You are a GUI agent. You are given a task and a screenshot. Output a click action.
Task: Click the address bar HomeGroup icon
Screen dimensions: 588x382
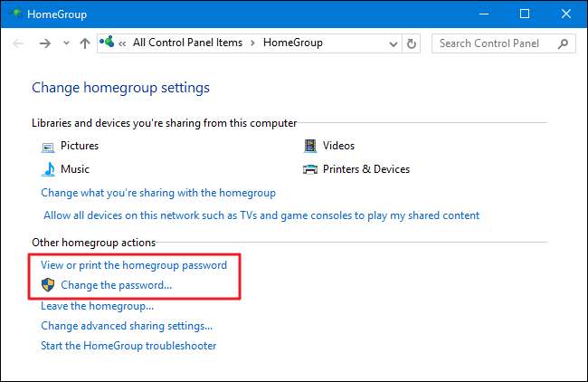(x=110, y=43)
